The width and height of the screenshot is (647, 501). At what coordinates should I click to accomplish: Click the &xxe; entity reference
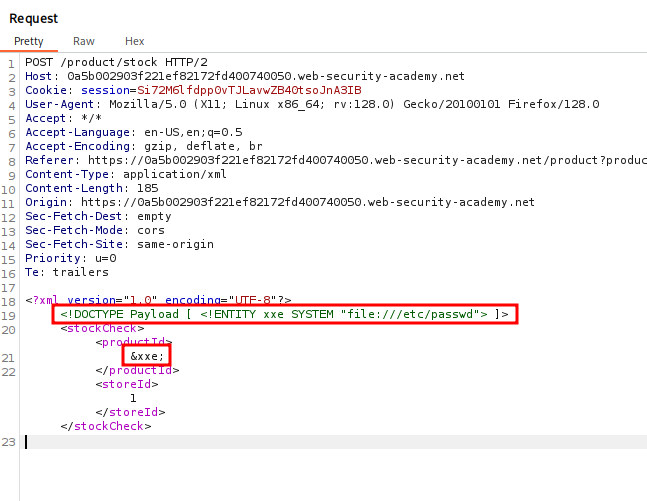[x=147, y=357]
